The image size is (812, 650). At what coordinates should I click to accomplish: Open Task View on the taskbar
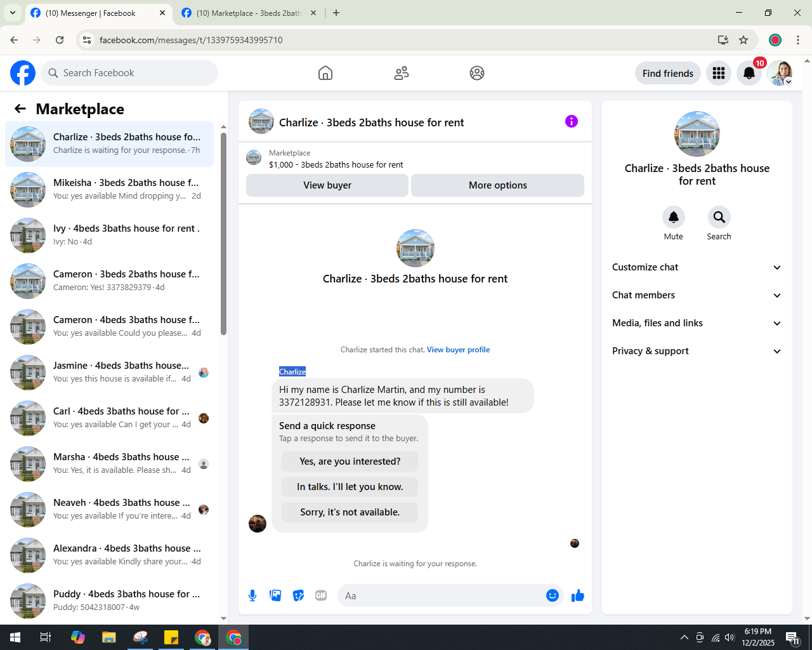(46, 637)
